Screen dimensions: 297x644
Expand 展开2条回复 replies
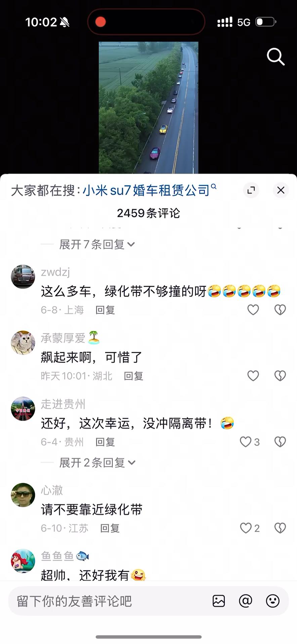[x=97, y=463]
